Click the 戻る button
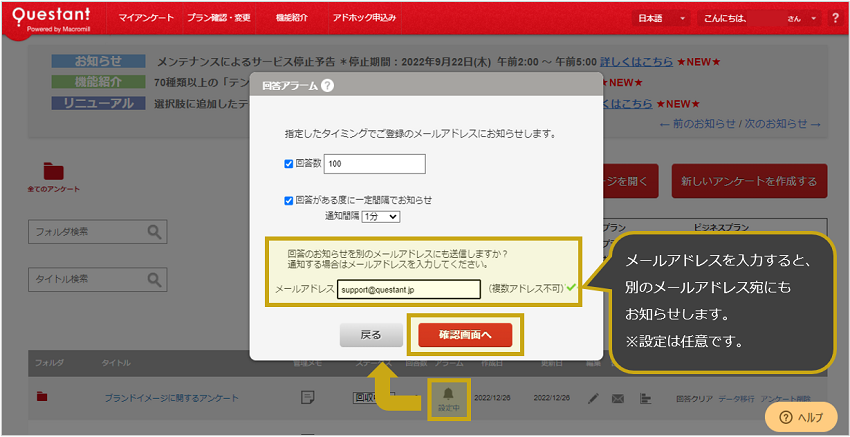This screenshot has width=850, height=437. 371,335
